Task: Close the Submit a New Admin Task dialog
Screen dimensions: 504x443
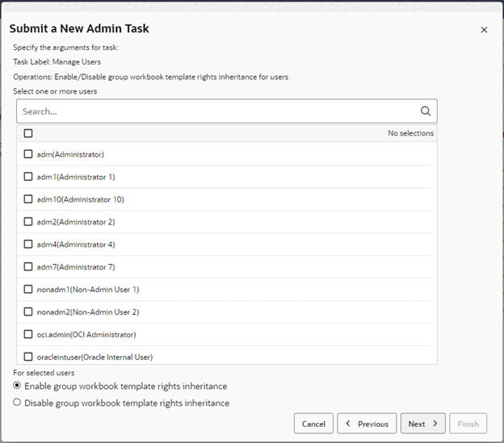Action: click(x=484, y=30)
